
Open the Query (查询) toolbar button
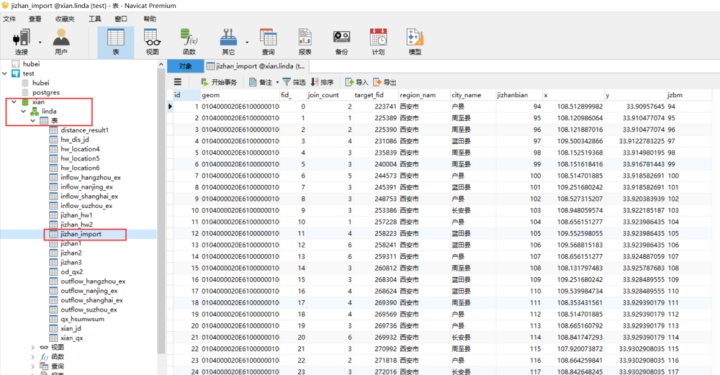pyautogui.click(x=268, y=42)
